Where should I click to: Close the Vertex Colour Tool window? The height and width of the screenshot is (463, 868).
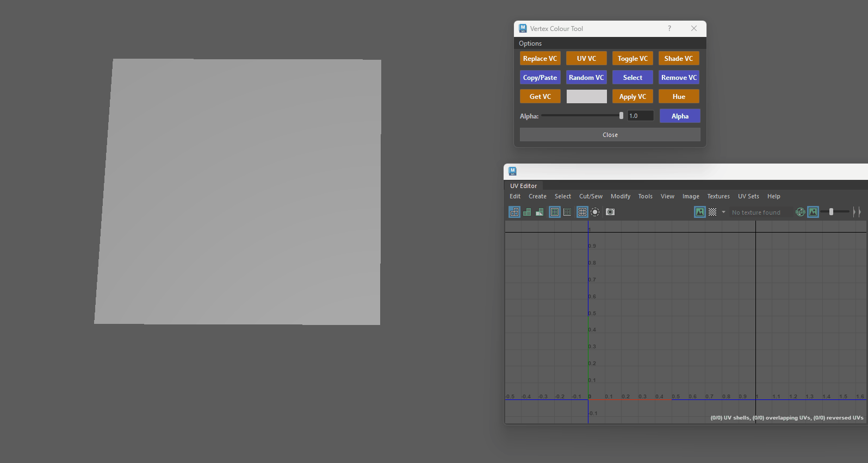(694, 29)
